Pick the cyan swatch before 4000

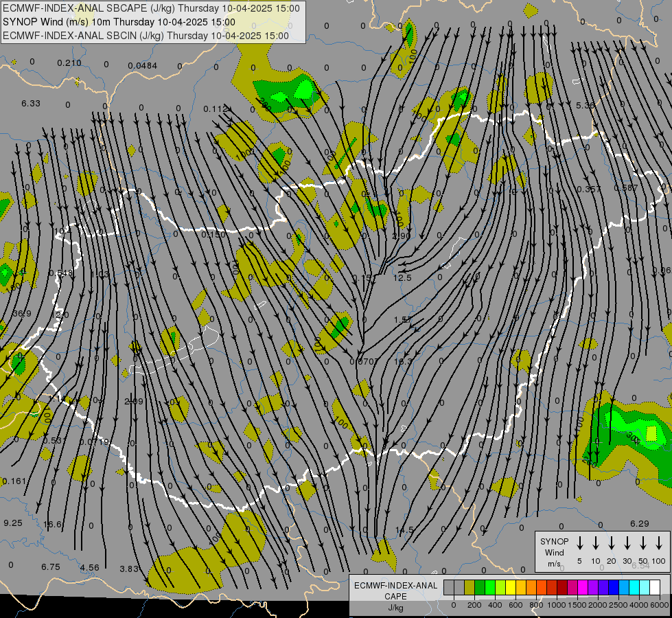pyautogui.click(x=634, y=588)
